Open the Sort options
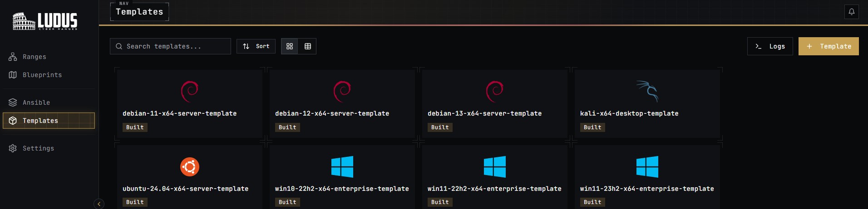This screenshot has height=209, width=868. pyautogui.click(x=256, y=46)
